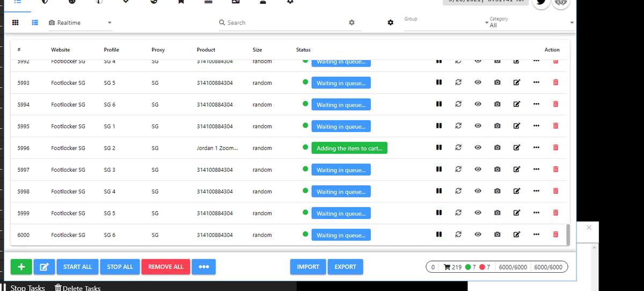
Task: Edit task 5993 using the pencil icon
Action: click(x=516, y=83)
